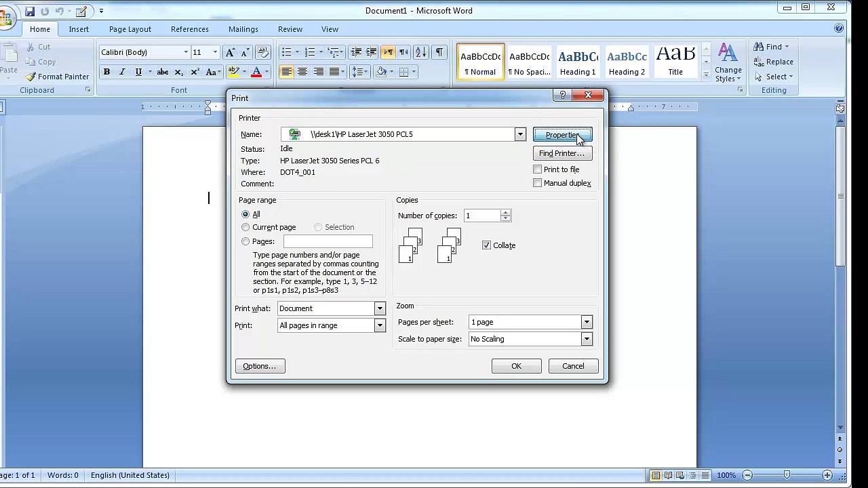Image resolution: width=868 pixels, height=488 pixels.
Task: Toggle Bold formatting in ribbon
Action: [x=106, y=72]
